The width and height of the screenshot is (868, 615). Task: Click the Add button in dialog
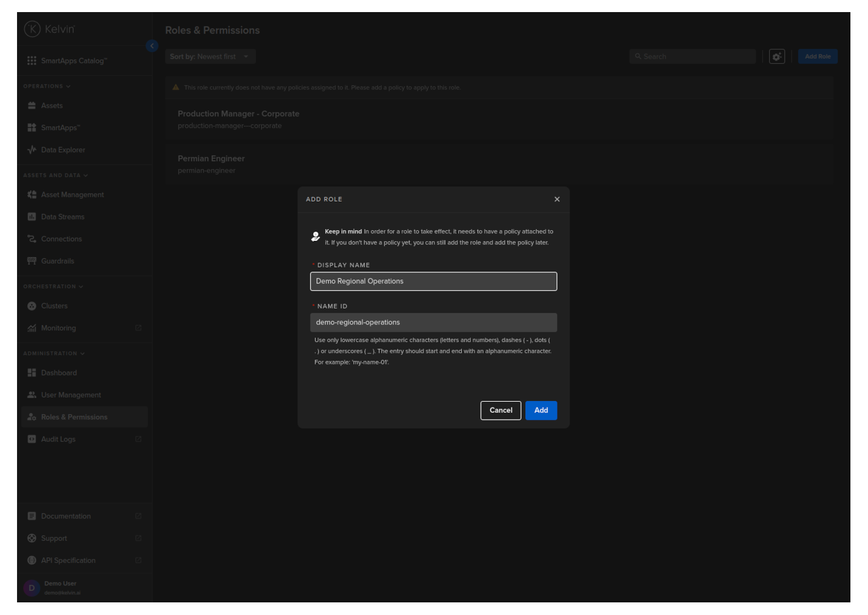541,410
